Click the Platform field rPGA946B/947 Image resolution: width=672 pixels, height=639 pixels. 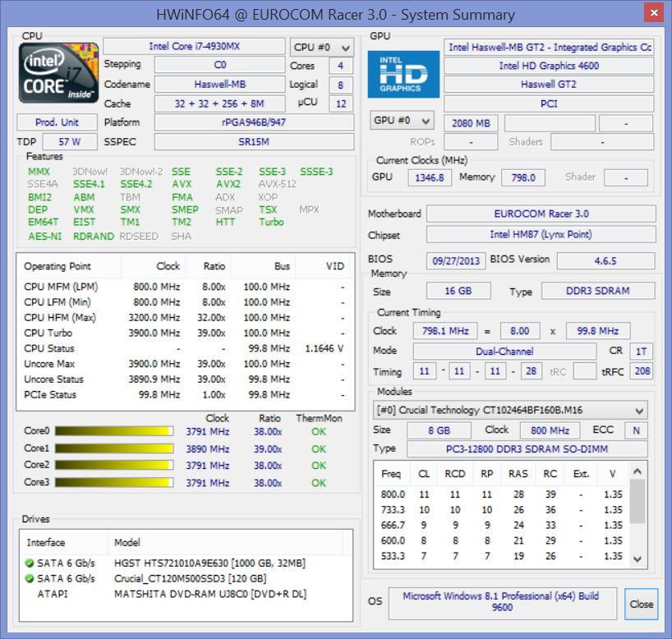click(254, 122)
